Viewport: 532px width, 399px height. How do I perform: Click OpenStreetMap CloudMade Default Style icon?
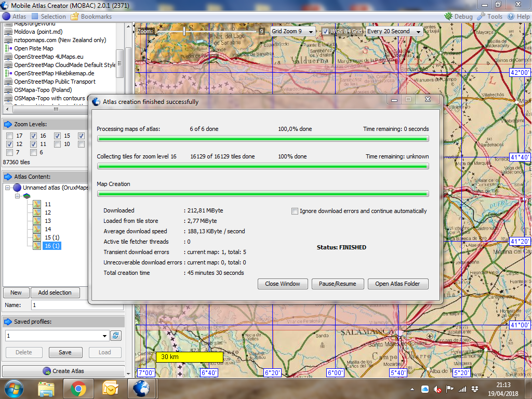[x=8, y=65]
